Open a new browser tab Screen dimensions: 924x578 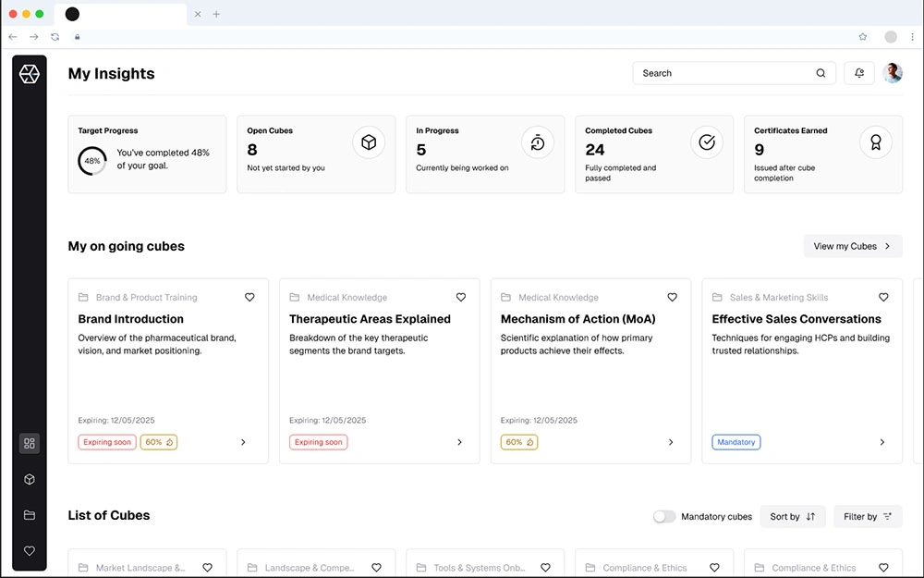(x=216, y=14)
